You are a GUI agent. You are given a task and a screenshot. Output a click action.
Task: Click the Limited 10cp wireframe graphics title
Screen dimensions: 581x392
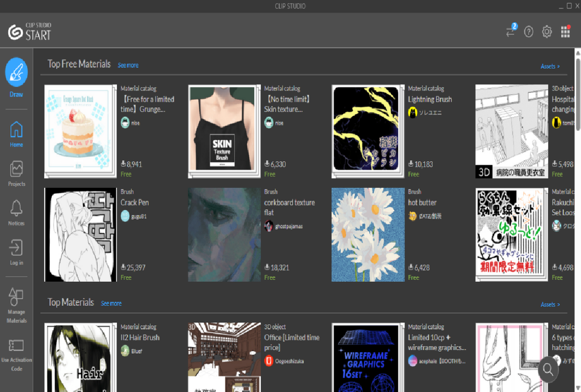point(437,342)
